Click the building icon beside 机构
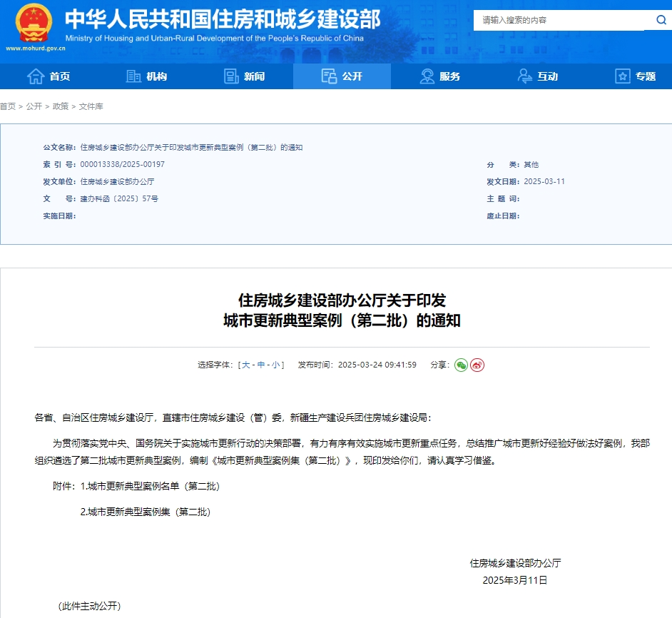Viewport: 672px width, 618px height. tap(133, 76)
